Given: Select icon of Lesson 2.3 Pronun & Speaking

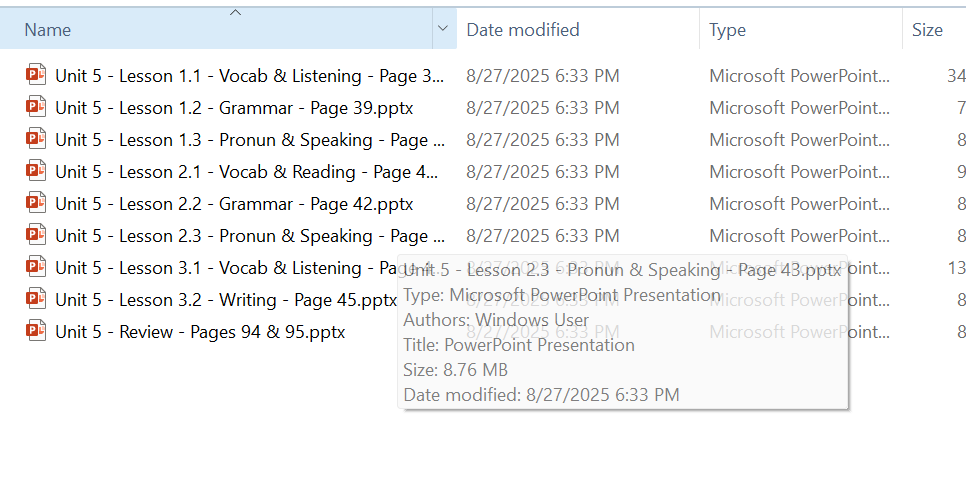Looking at the screenshot, I should tap(36, 235).
